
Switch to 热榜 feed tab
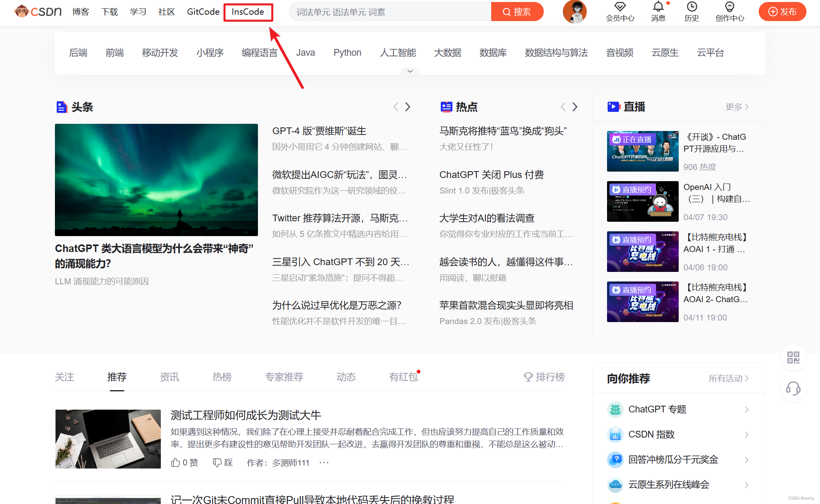222,377
